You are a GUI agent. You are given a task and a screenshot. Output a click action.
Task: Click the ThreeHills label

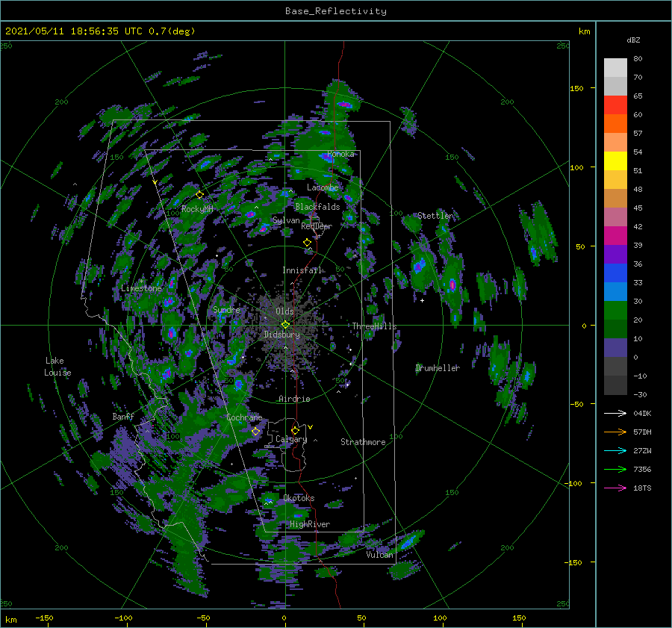click(x=374, y=326)
